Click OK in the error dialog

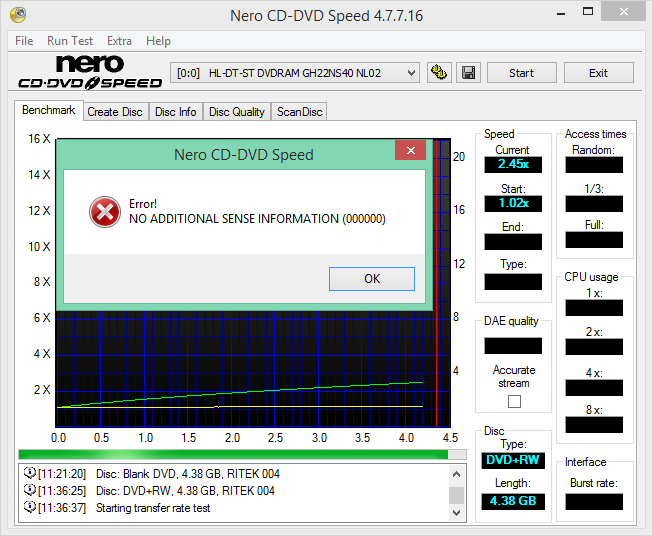372,279
